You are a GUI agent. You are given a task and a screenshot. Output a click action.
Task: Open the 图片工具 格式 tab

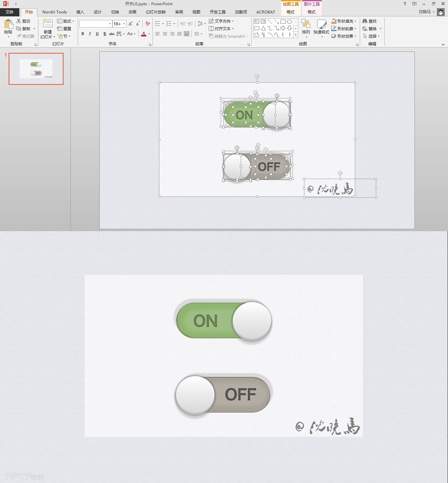311,12
